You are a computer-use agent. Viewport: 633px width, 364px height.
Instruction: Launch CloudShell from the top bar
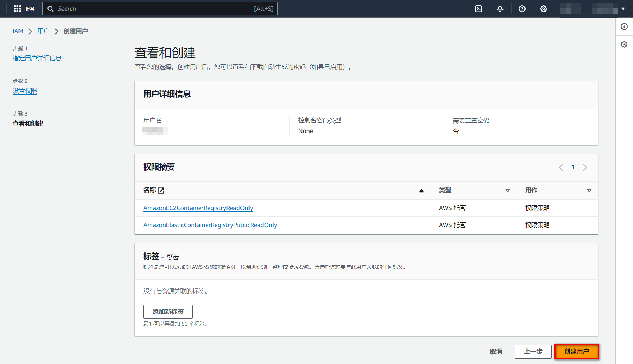(x=478, y=9)
